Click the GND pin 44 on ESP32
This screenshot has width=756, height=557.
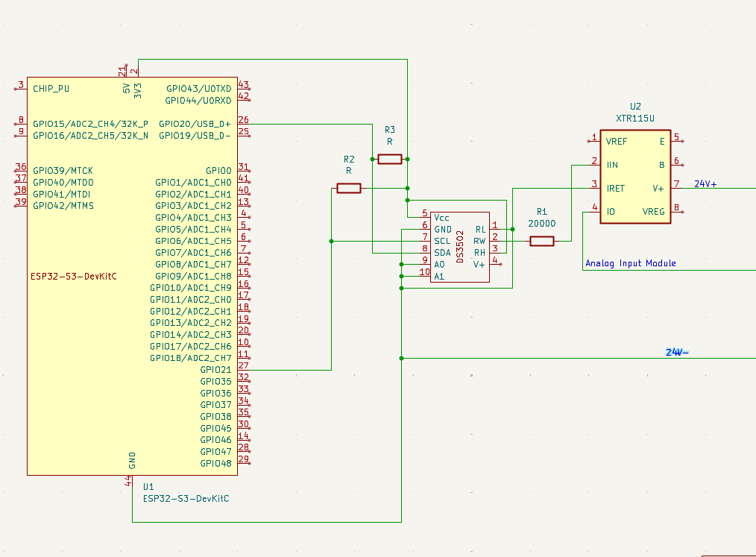pos(132,481)
